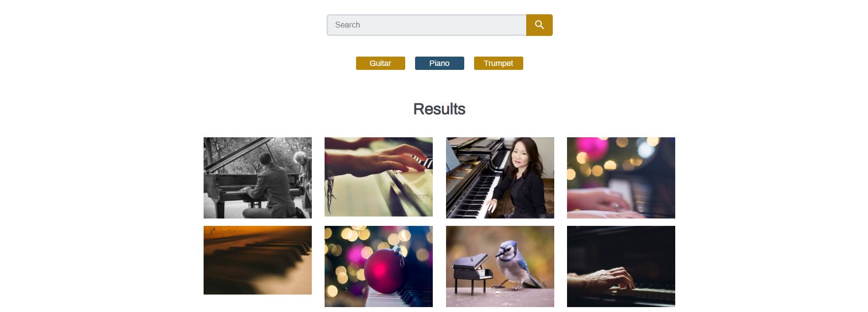
Task: Select the Trumpet category button
Action: (x=498, y=63)
